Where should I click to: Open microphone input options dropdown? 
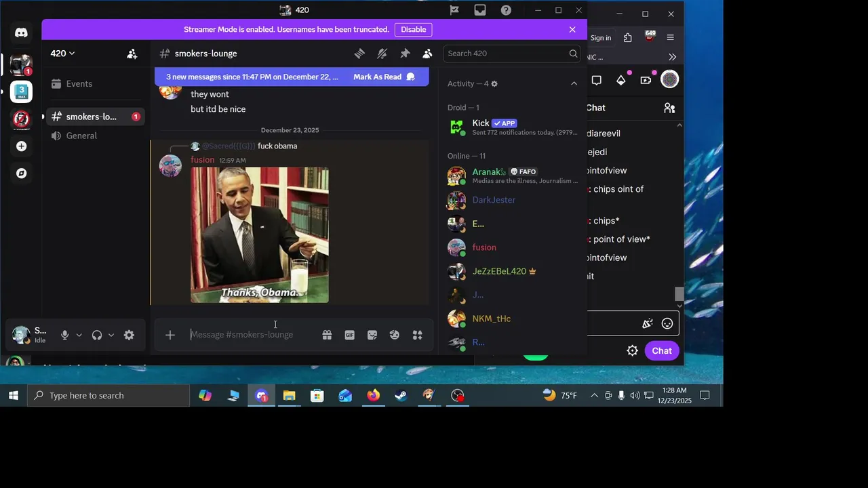pyautogui.click(x=79, y=335)
